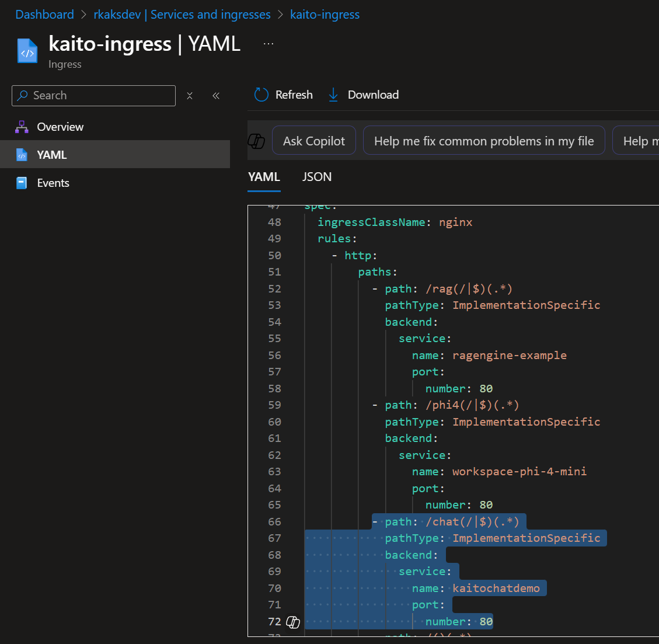The image size is (659, 644).
Task: Open rkaksdev Services and ingresses breadcrumb
Action: pyautogui.click(x=182, y=15)
